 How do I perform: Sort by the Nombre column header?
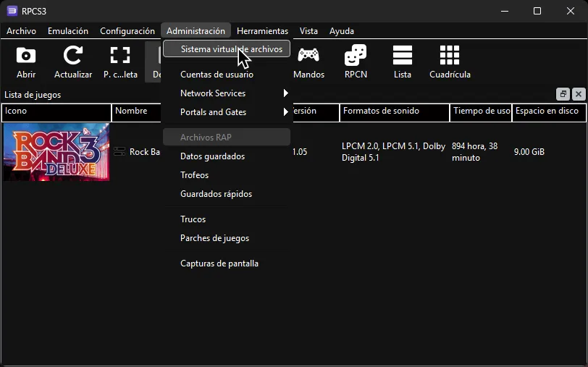click(136, 112)
